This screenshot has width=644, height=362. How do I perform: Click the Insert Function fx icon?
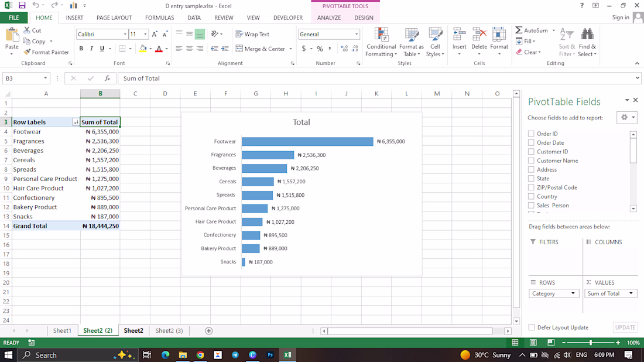108,78
